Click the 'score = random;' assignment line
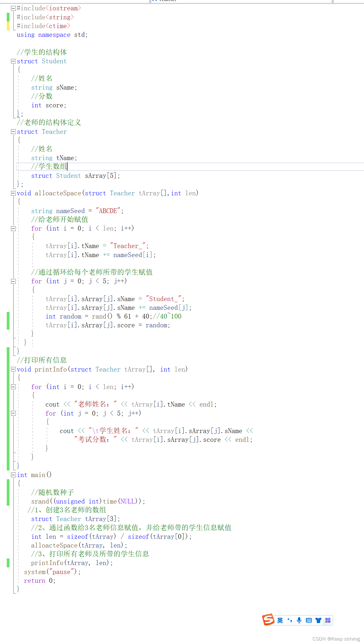The image size is (364, 644). click(x=108, y=325)
